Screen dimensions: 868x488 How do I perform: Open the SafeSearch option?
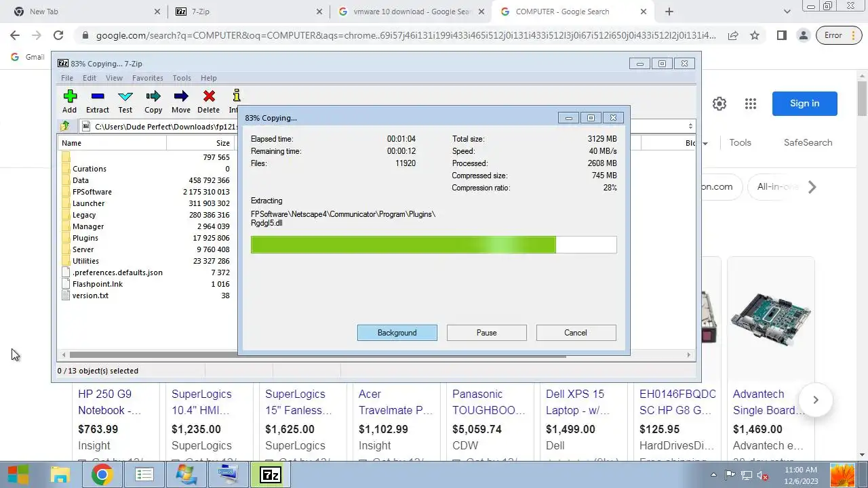pos(808,142)
